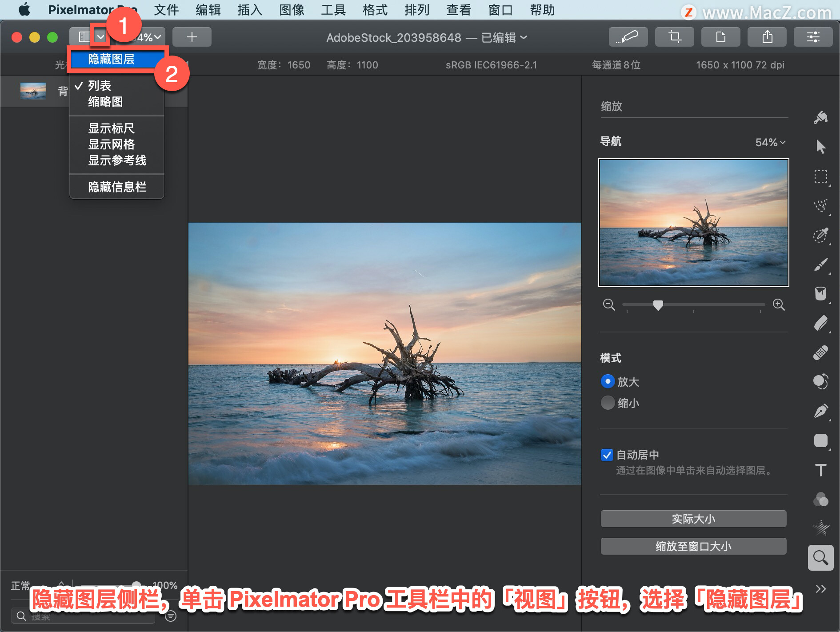Select the 缩小 zoom mode radio
The width and height of the screenshot is (840, 632).
608,403
